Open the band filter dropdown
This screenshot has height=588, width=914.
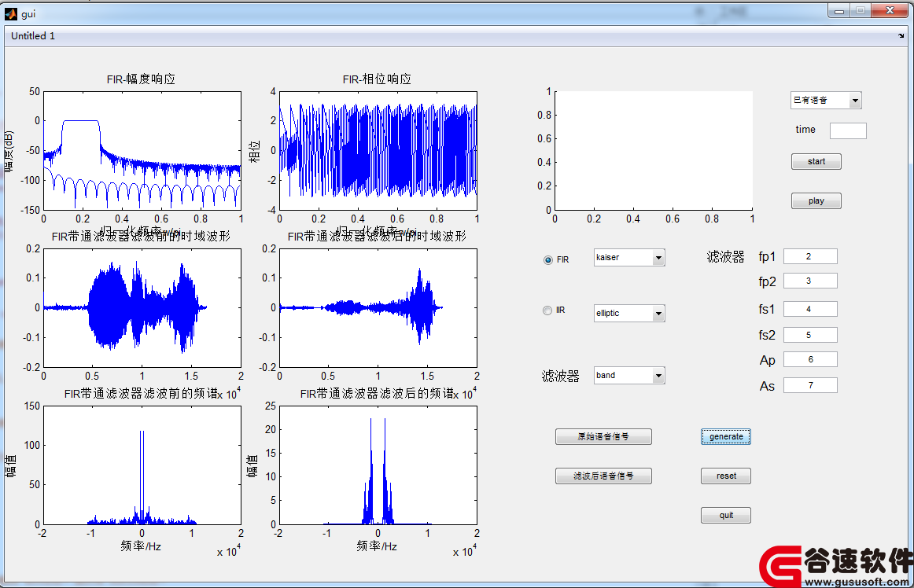coord(629,375)
